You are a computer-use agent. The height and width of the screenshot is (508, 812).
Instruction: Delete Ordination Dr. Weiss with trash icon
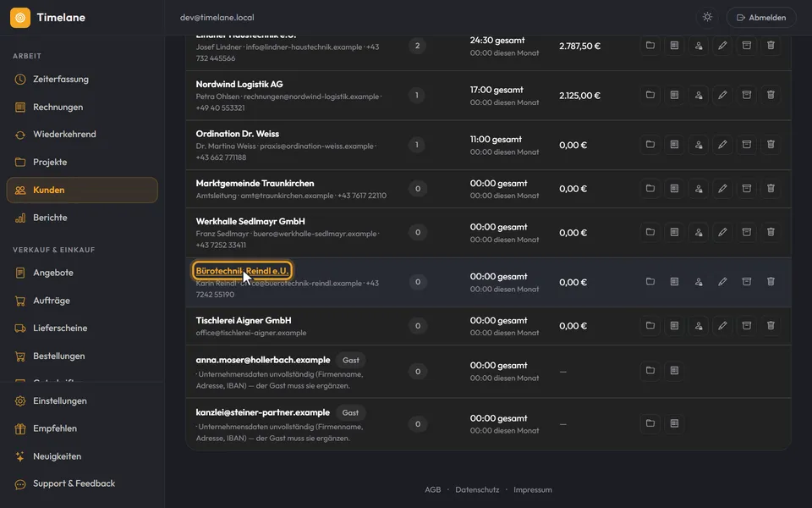[x=771, y=145]
